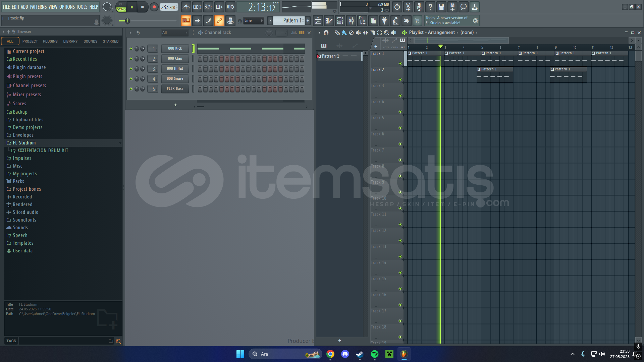Open the Line snap dropdown
The width and height of the screenshot is (644, 362).
253,21
